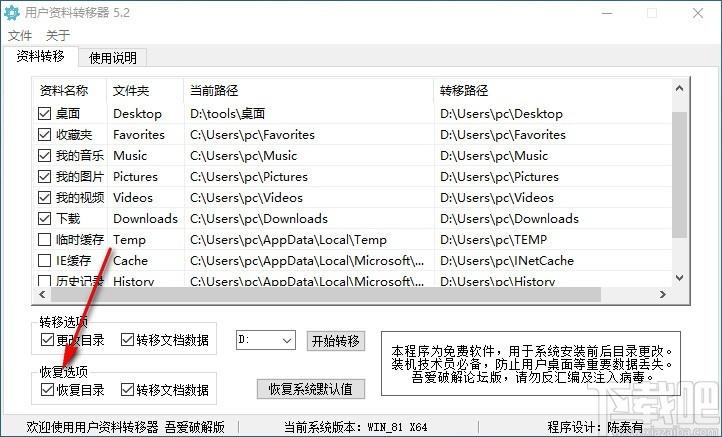Click the Cache folder name cell

(130, 261)
